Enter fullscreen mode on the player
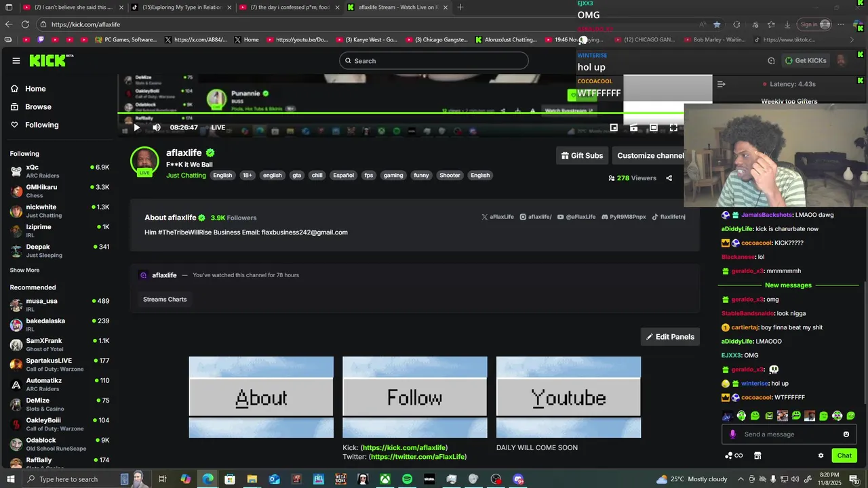 (673, 127)
